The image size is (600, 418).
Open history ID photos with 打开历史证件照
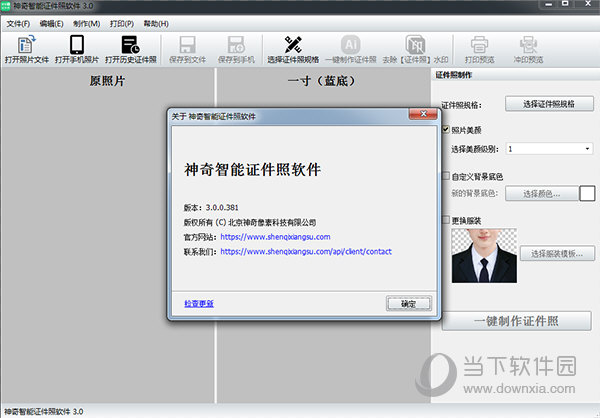click(x=131, y=46)
